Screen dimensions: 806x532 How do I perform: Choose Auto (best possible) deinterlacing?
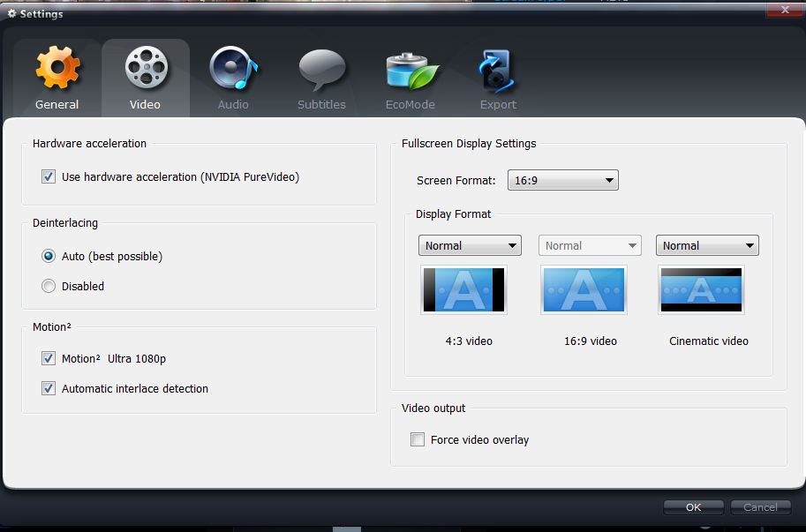pyautogui.click(x=49, y=257)
